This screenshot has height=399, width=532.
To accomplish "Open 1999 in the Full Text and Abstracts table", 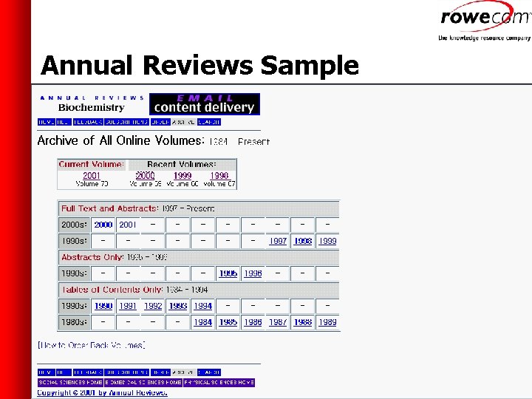I will pyautogui.click(x=327, y=241).
